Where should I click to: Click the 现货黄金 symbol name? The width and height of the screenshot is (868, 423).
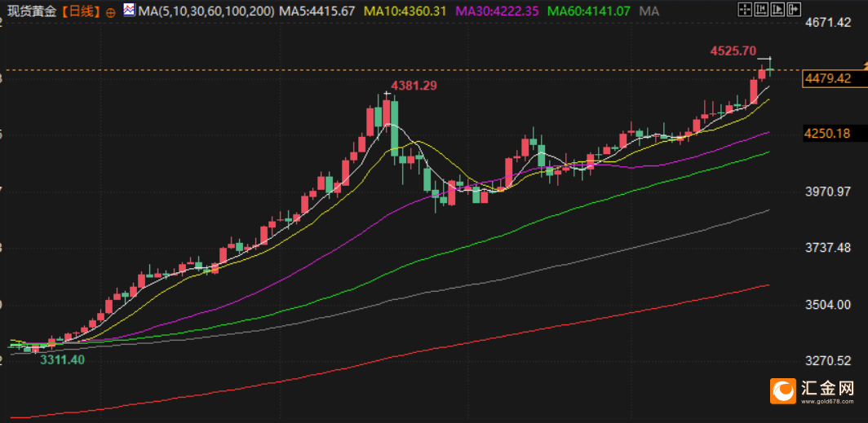click(x=32, y=11)
